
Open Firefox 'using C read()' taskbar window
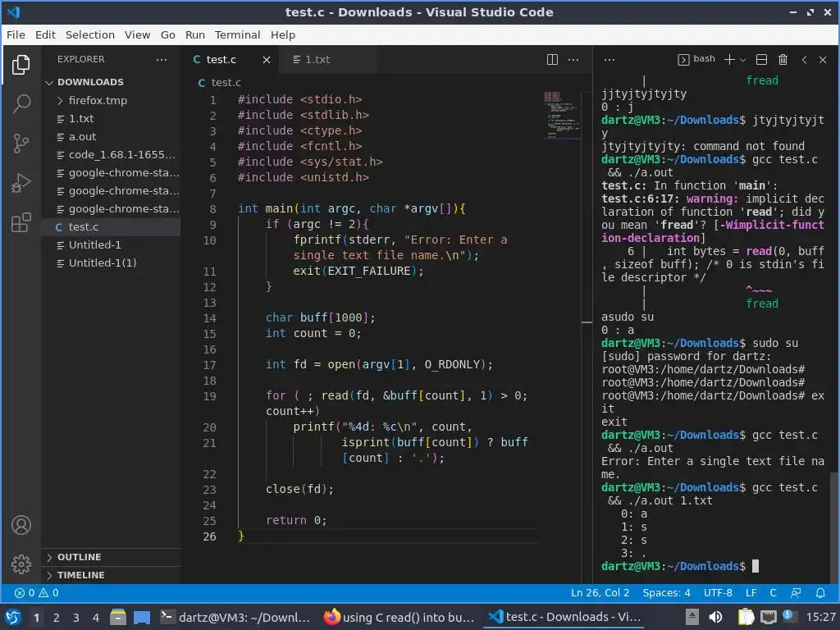click(x=399, y=618)
